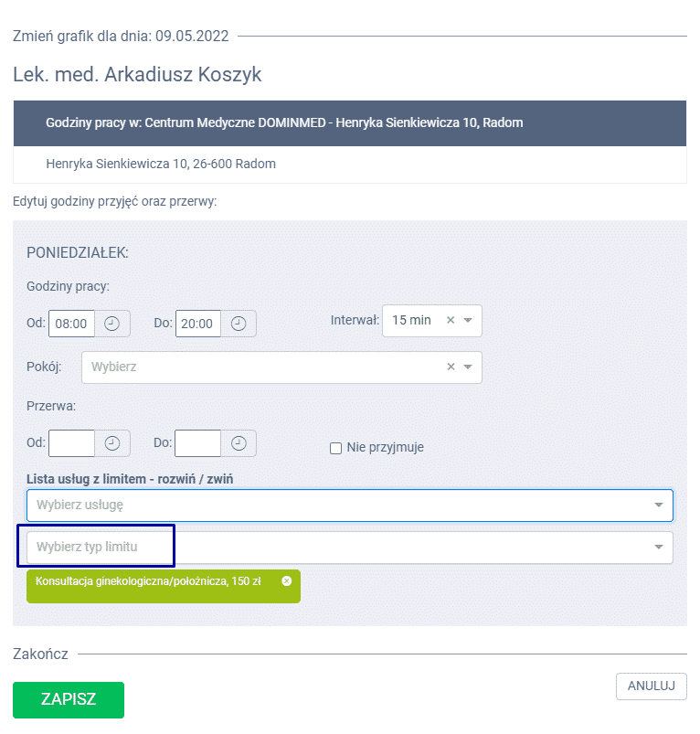
Task: Enable the Nie przyjmuje checkbox
Action: tap(336, 448)
